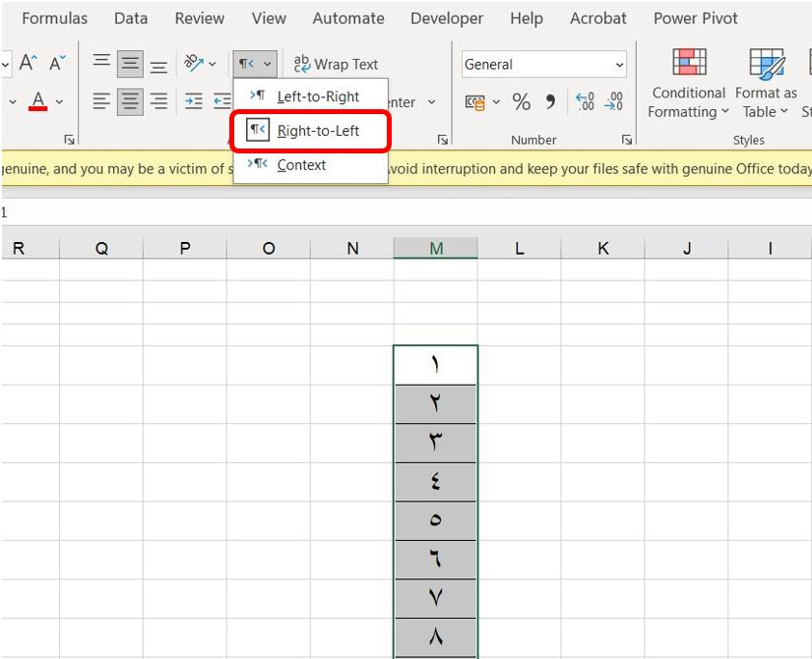Switch to the Formulas tab

point(54,18)
